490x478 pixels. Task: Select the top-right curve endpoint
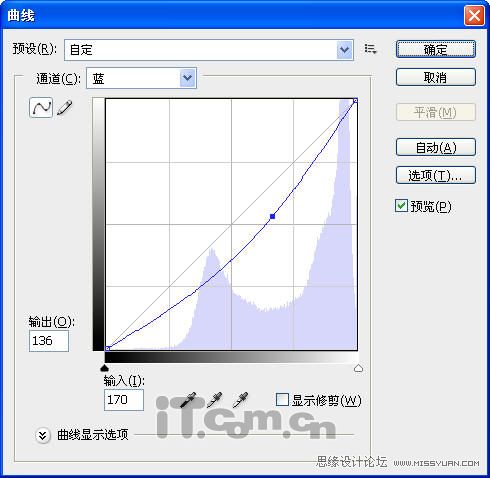point(355,100)
